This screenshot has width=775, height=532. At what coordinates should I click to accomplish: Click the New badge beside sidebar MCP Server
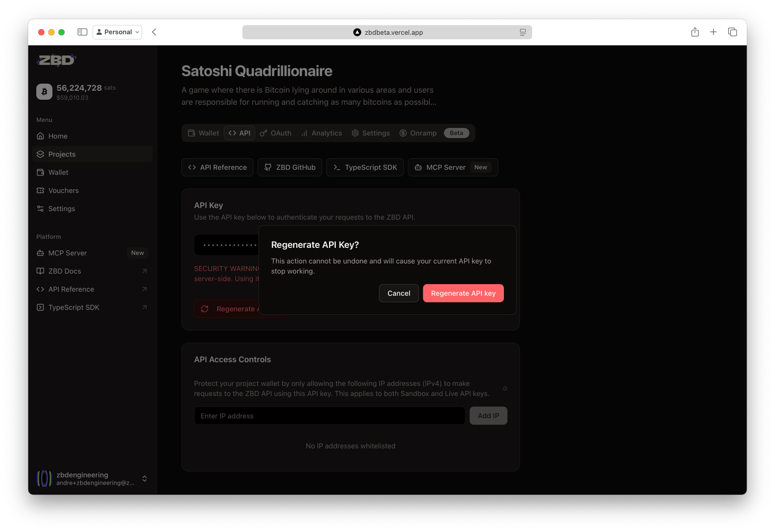(138, 253)
